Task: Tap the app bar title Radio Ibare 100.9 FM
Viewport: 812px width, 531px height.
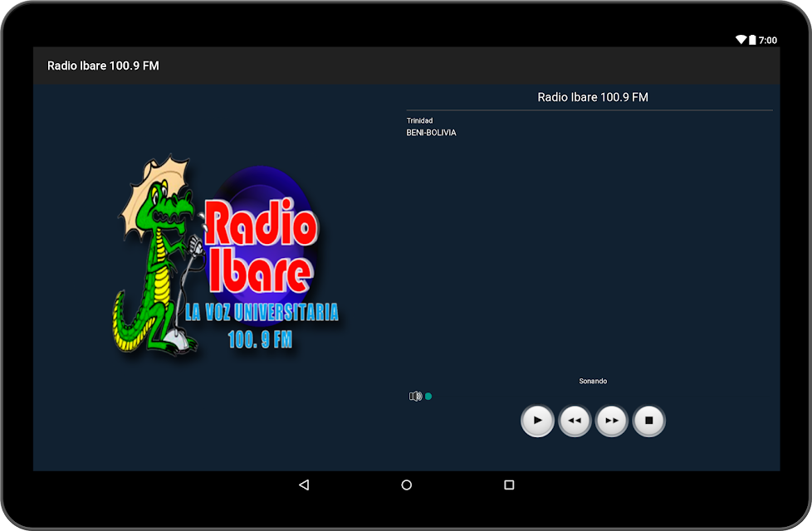Action: tap(103, 66)
